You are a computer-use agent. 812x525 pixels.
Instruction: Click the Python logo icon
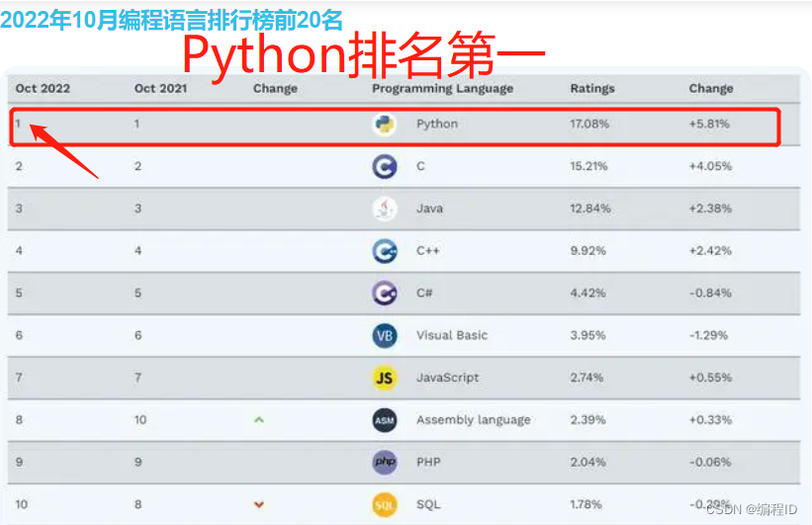385,125
